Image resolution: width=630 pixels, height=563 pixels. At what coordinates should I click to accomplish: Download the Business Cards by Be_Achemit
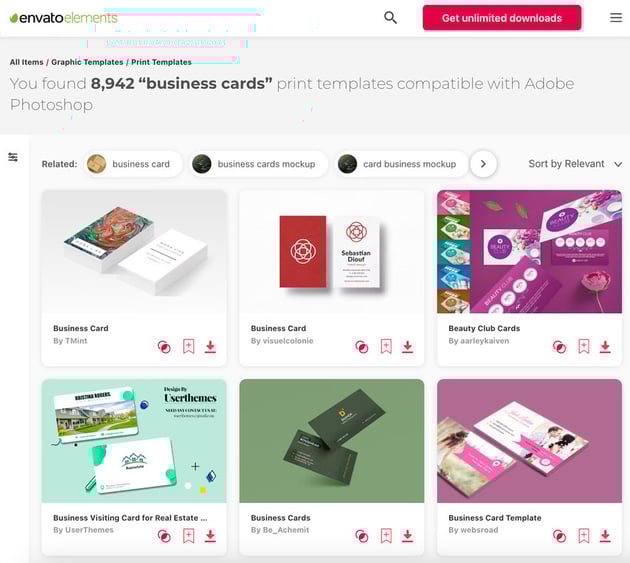click(407, 536)
